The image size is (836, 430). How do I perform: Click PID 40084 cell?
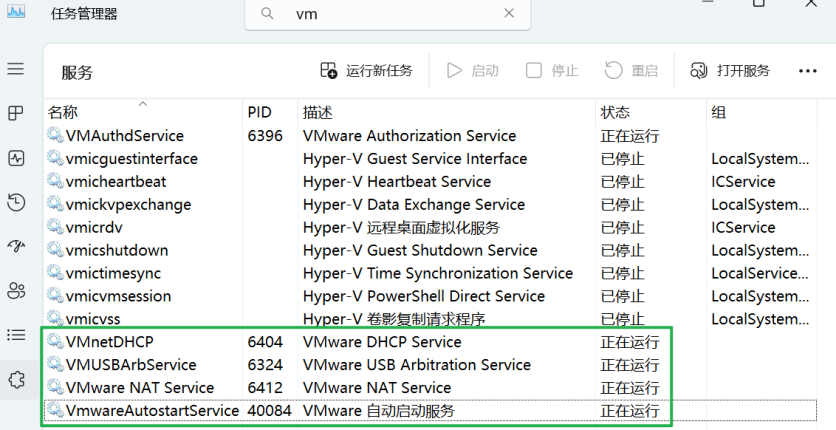[269, 410]
